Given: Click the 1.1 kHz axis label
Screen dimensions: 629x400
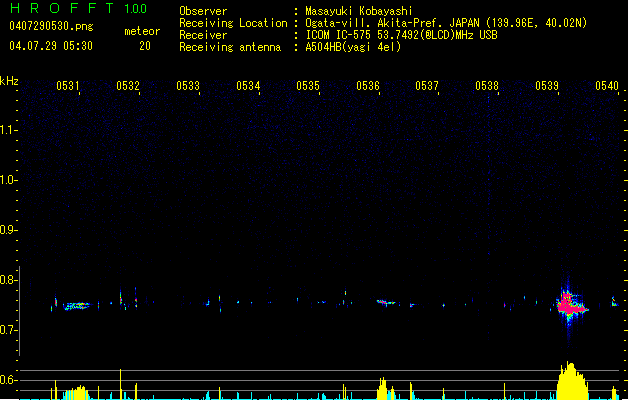Looking at the screenshot, I should [8, 130].
